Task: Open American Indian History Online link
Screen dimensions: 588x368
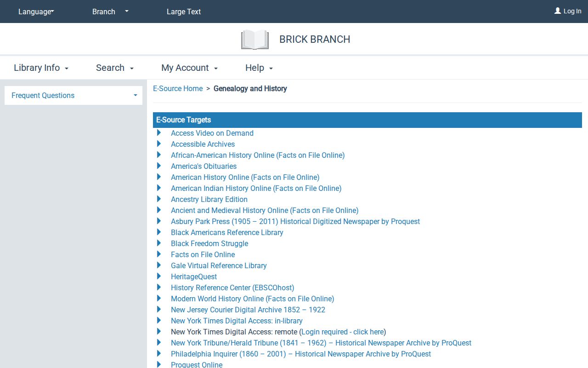Action: pos(256,188)
